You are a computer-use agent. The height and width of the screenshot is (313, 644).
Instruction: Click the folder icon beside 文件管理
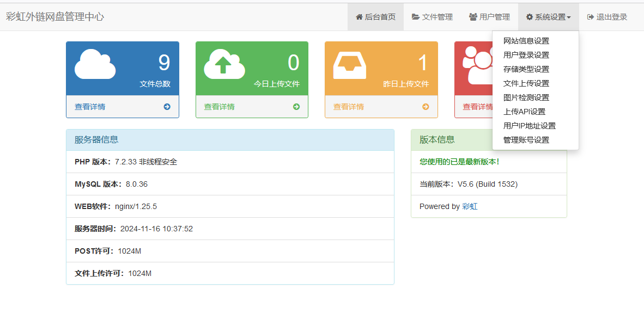click(416, 17)
